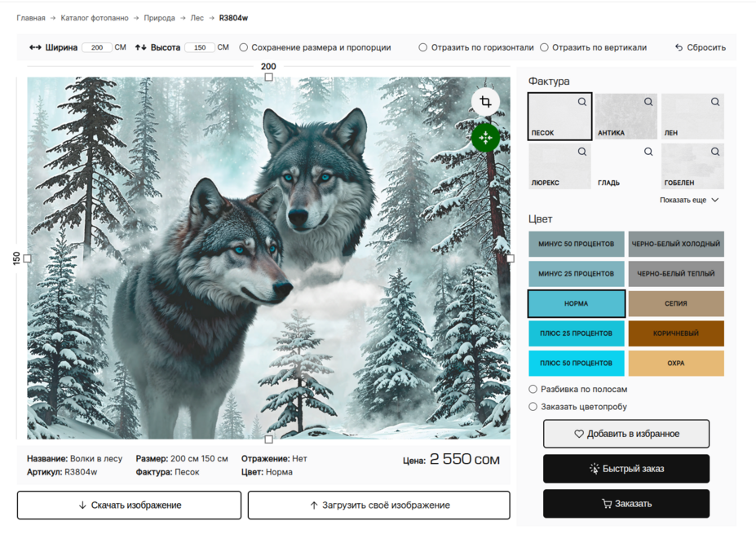
Task: Click the crop tool icon on image
Action: [x=485, y=102]
